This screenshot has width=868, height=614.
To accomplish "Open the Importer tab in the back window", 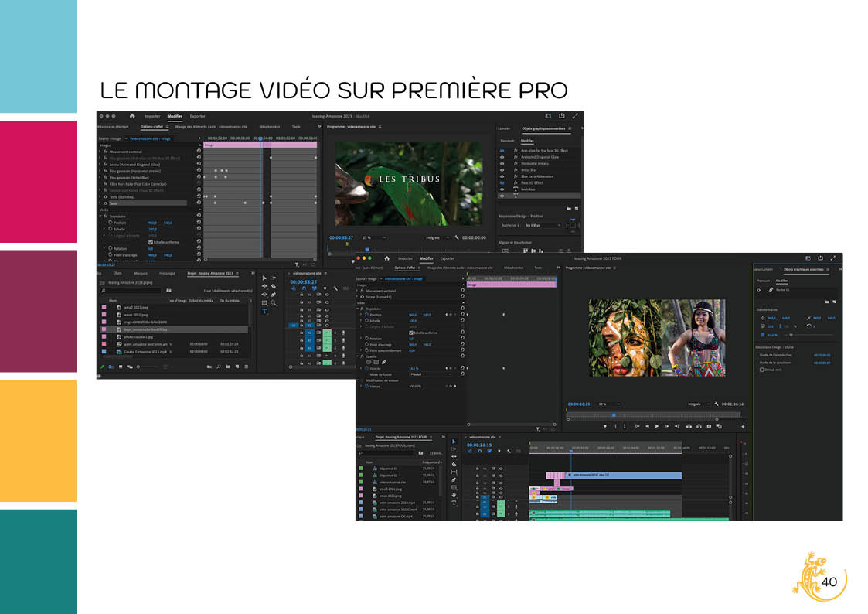I will 152,116.
